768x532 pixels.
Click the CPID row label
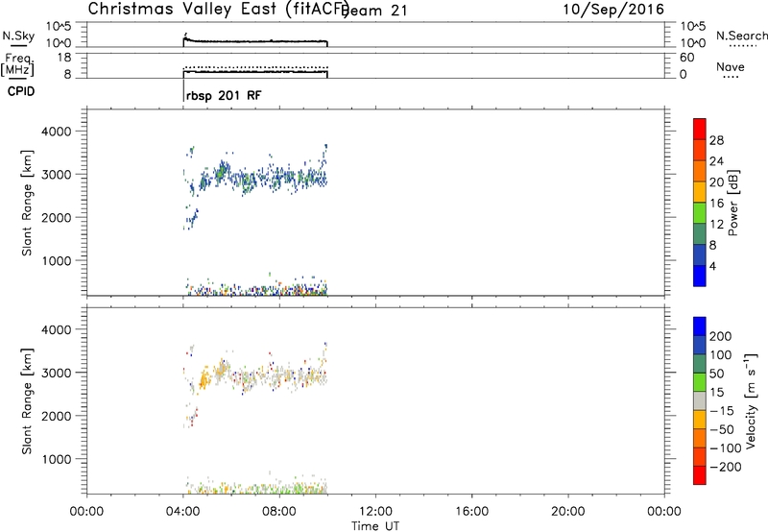[x=21, y=91]
